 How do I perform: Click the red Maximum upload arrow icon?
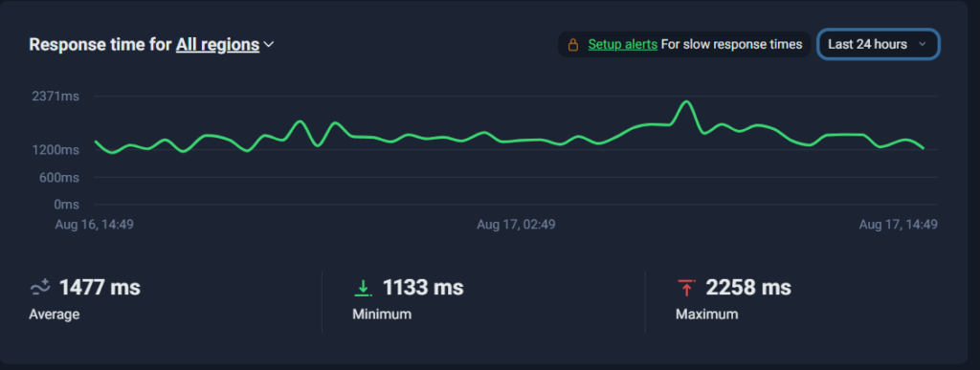(x=686, y=288)
